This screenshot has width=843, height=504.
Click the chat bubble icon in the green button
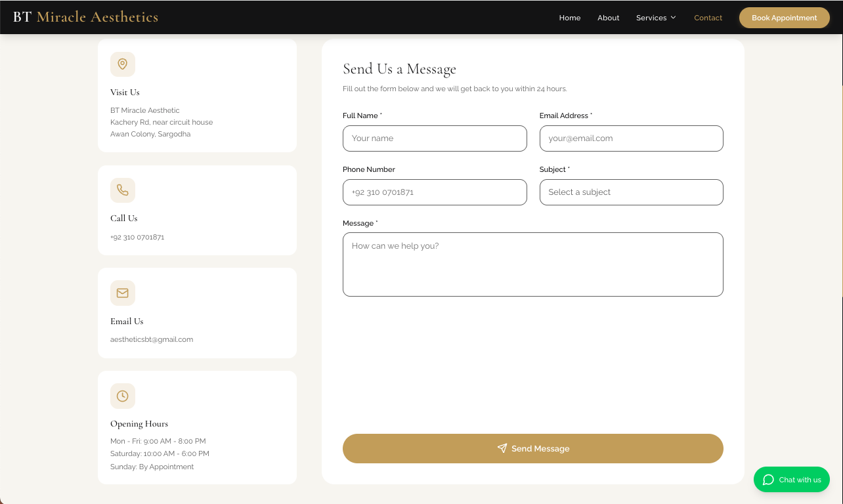pyautogui.click(x=768, y=480)
